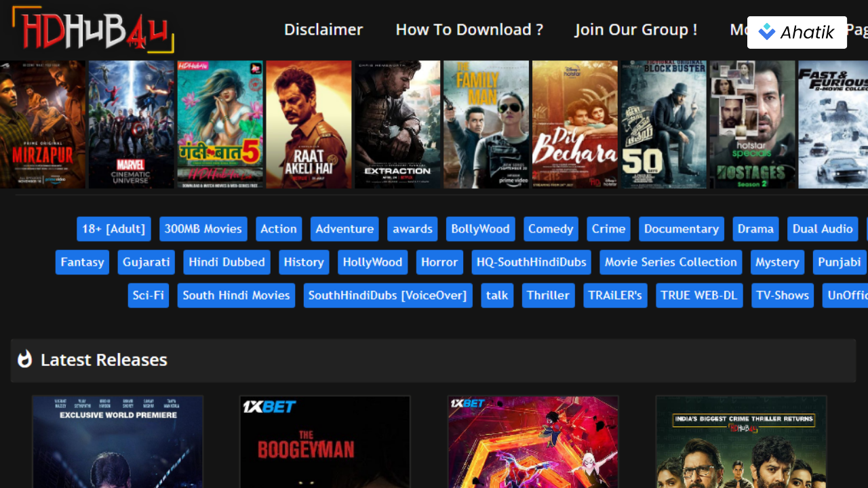868x488 pixels.
Task: Click the flame icon beside Latest Releases
Action: click(x=25, y=359)
